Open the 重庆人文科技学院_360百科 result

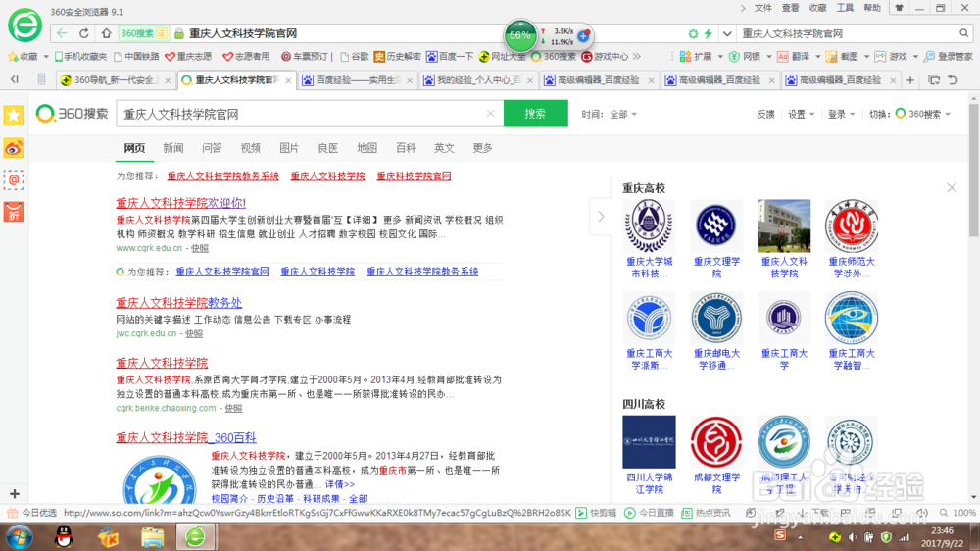(x=186, y=438)
